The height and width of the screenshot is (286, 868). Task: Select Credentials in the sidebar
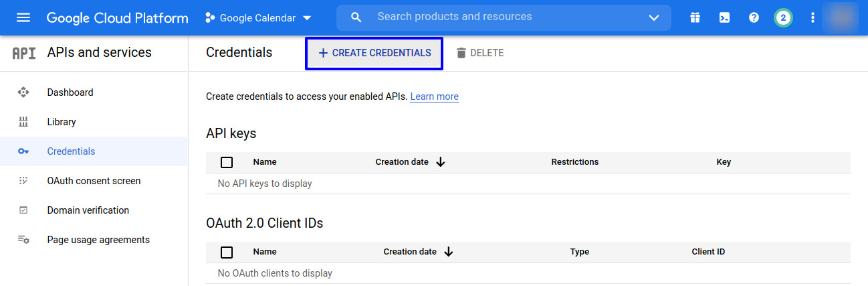(x=94, y=151)
